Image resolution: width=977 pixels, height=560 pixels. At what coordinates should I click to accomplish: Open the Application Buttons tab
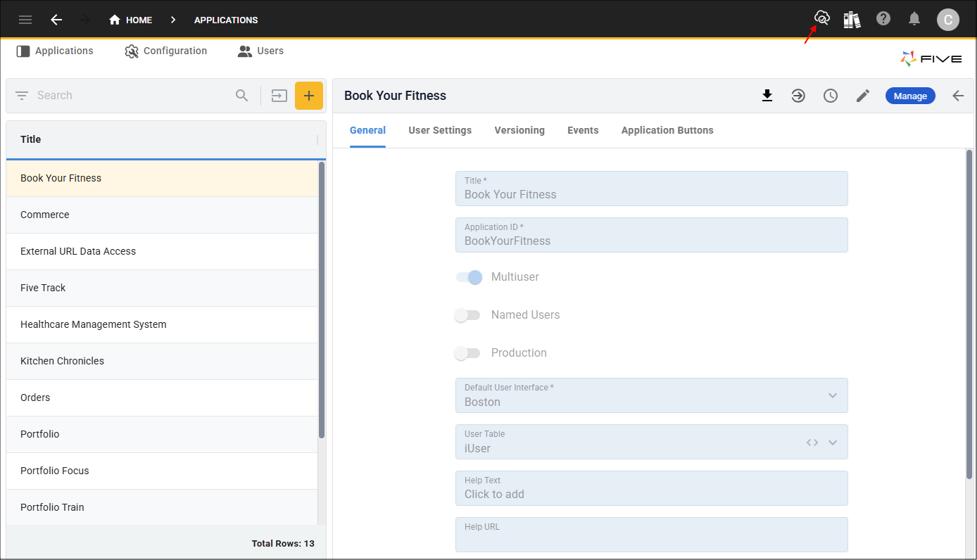(x=667, y=130)
